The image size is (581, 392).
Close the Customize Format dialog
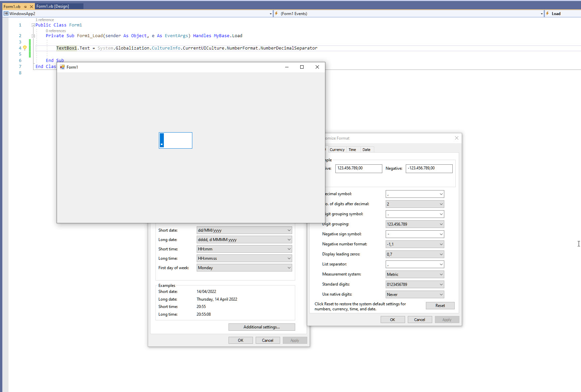(x=456, y=138)
